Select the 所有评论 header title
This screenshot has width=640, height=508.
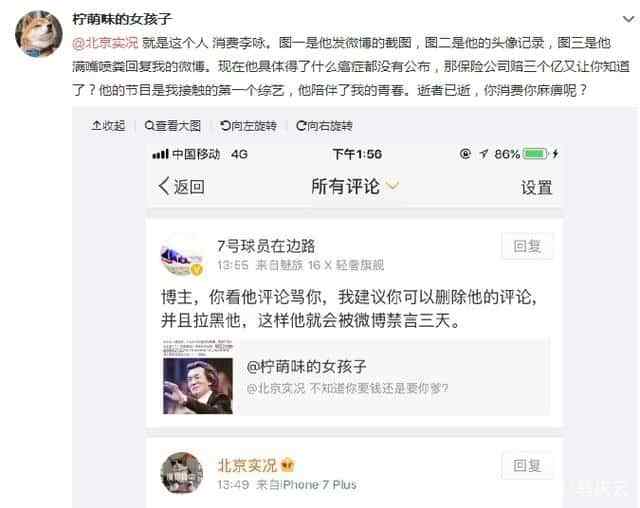pyautogui.click(x=345, y=186)
